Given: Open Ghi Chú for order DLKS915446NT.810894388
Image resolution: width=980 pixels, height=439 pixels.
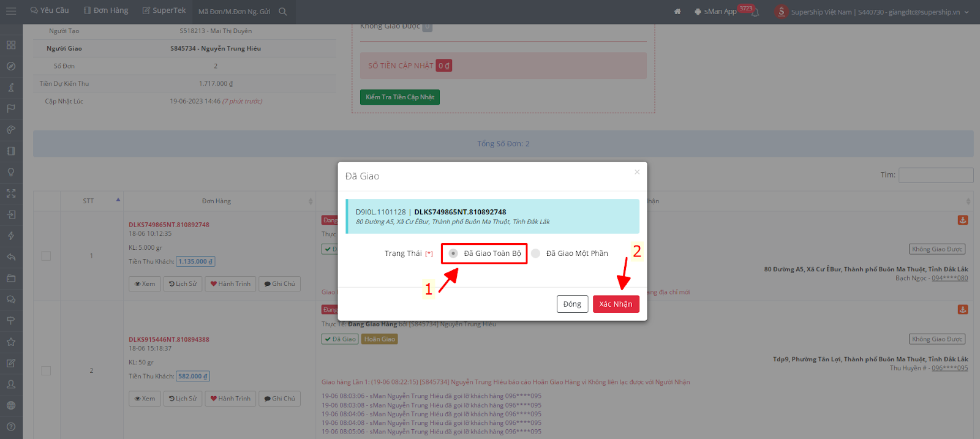Looking at the screenshot, I should (x=279, y=399).
